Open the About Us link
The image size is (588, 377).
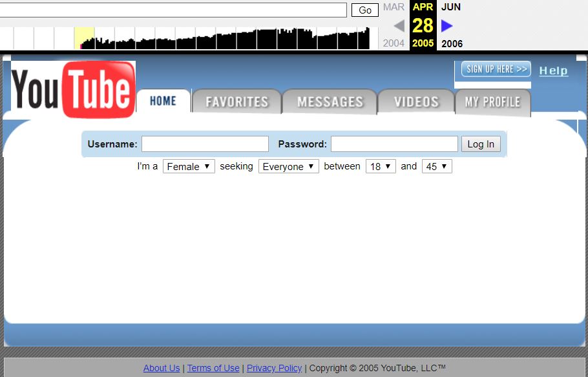162,368
